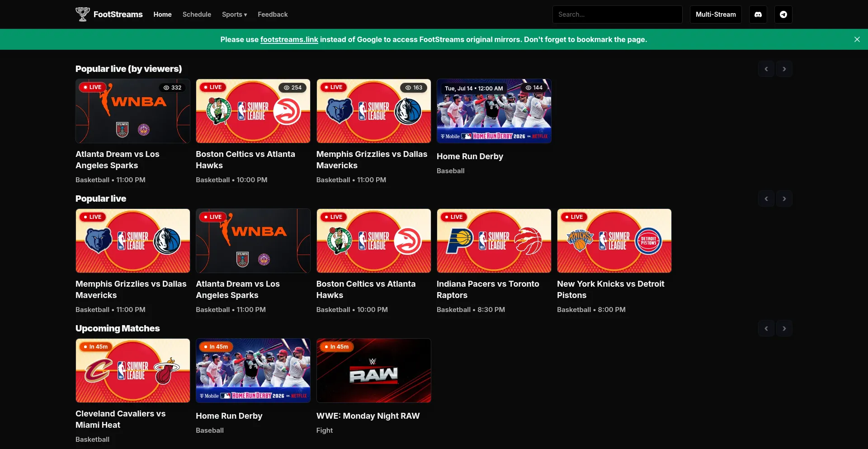Screen dimensions: 868x449
Task: Click LIVE badge on Pacers vs Raptors card
Action: [x=453, y=217]
